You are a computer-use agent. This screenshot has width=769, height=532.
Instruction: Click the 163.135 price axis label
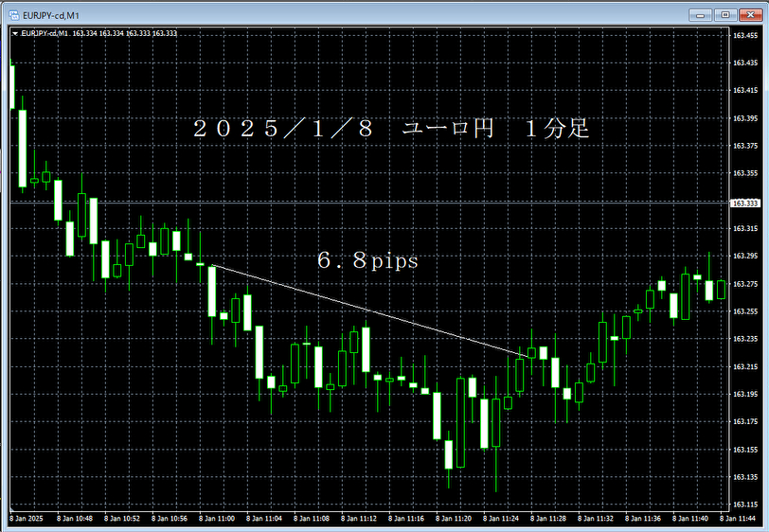[745, 477]
